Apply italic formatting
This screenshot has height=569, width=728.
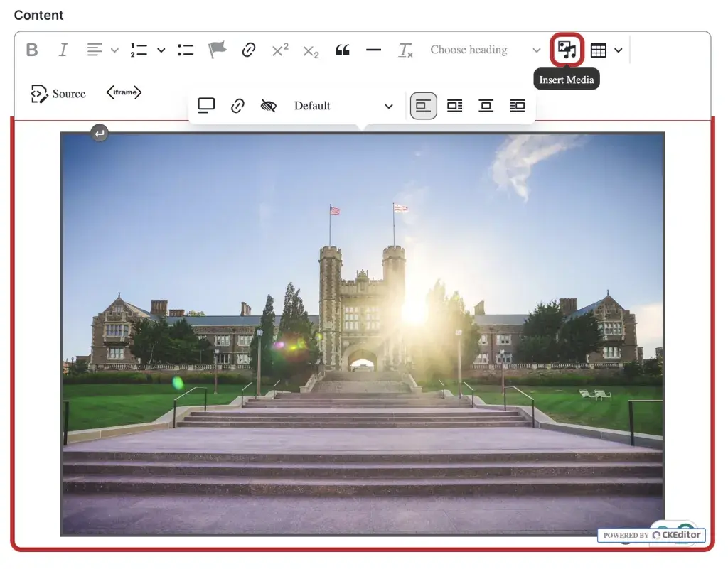point(63,50)
